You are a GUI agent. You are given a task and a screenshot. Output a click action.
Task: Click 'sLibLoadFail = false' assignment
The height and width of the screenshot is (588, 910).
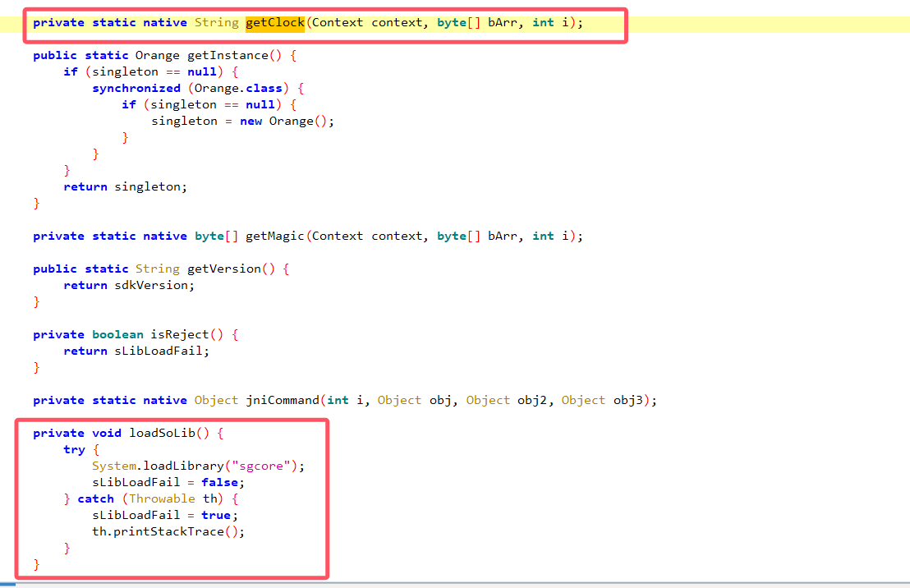click(x=168, y=482)
